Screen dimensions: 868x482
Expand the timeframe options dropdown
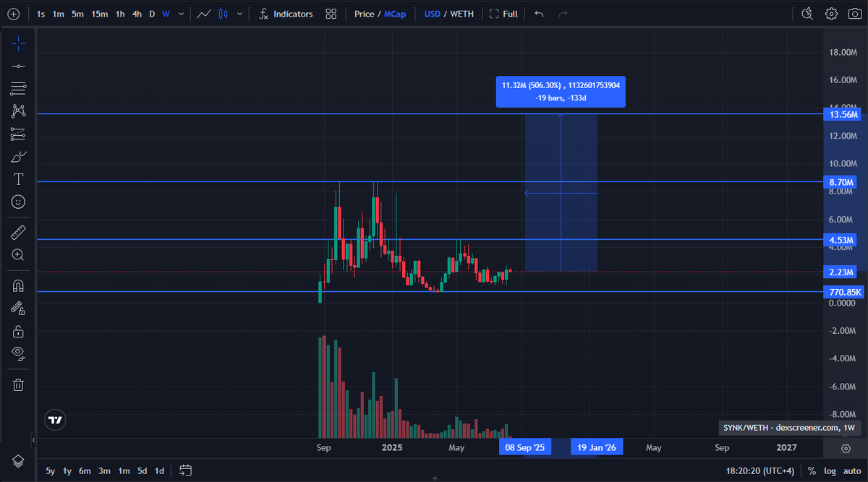180,13
